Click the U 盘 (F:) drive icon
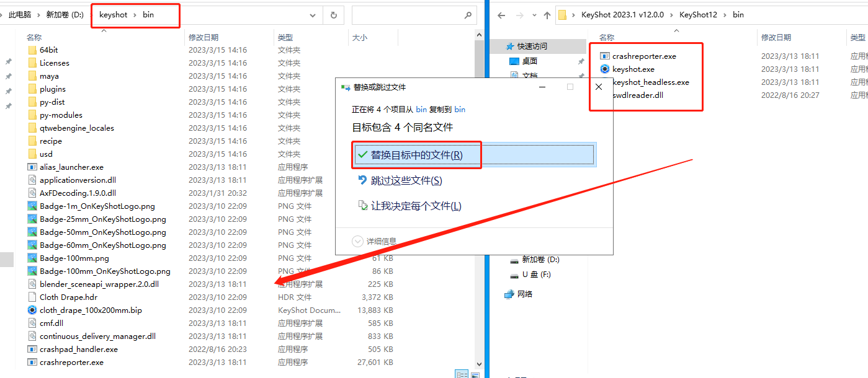 (x=514, y=275)
